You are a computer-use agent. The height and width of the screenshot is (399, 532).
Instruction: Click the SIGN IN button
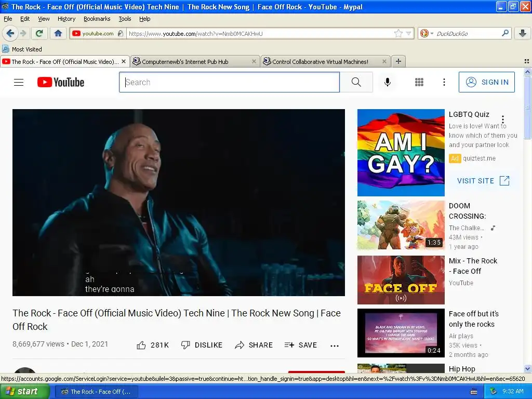(x=486, y=82)
